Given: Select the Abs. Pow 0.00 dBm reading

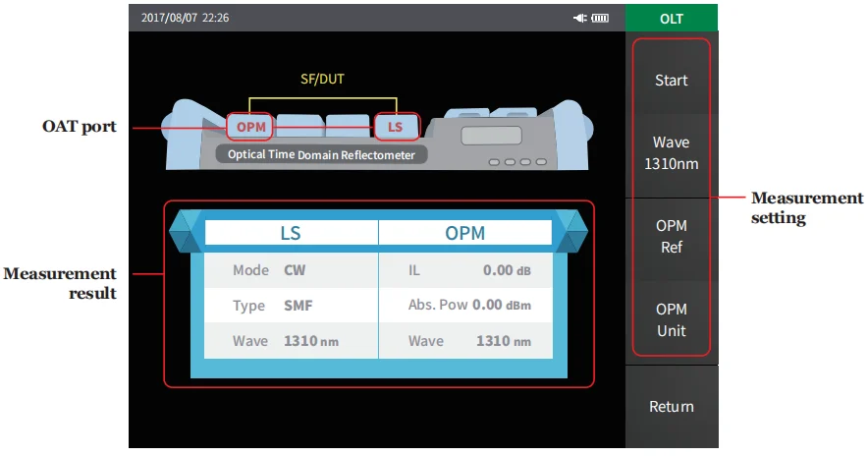Looking at the screenshot, I should pos(502,305).
